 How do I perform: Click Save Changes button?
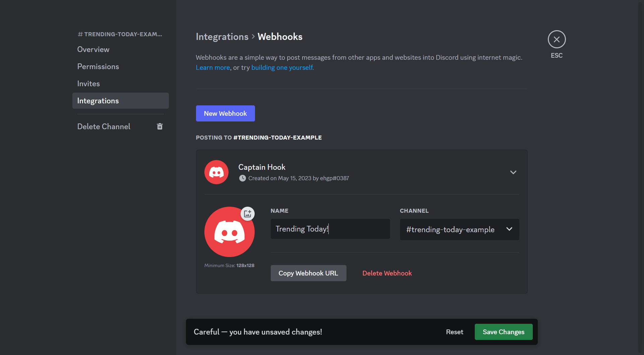click(x=503, y=332)
